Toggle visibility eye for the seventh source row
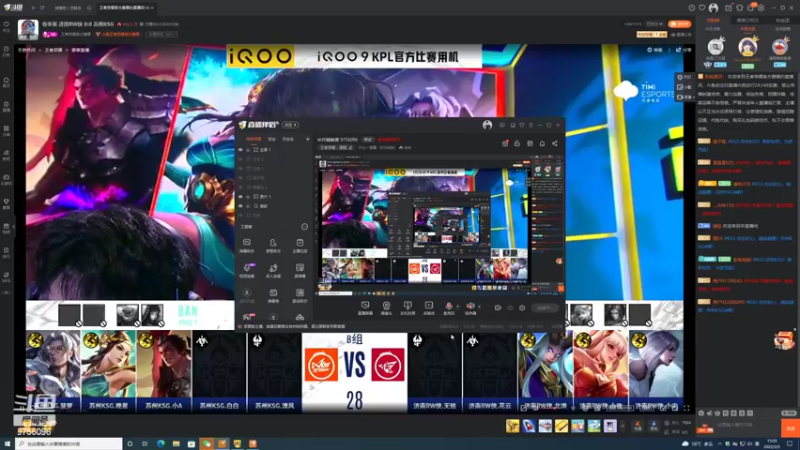 [240, 206]
